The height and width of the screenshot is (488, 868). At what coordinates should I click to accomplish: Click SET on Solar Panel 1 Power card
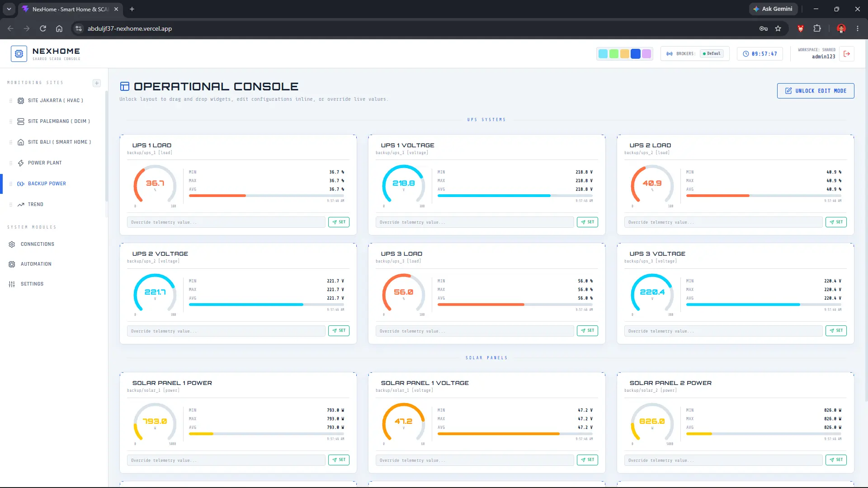coord(339,460)
